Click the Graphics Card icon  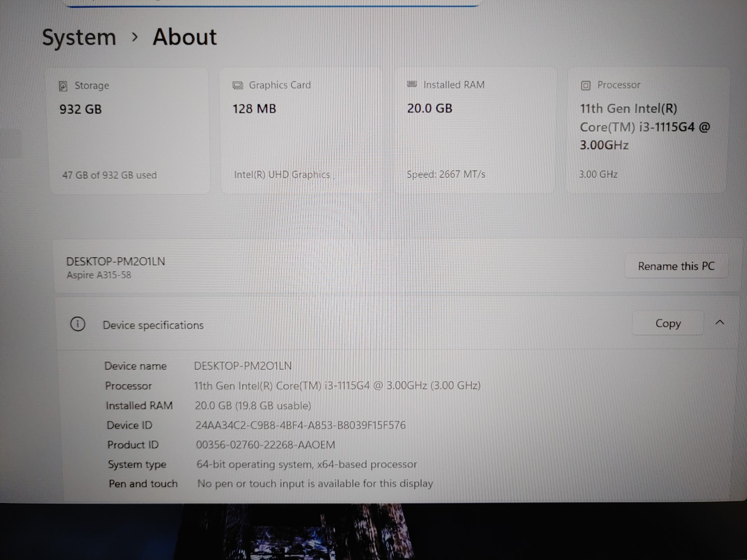(238, 86)
